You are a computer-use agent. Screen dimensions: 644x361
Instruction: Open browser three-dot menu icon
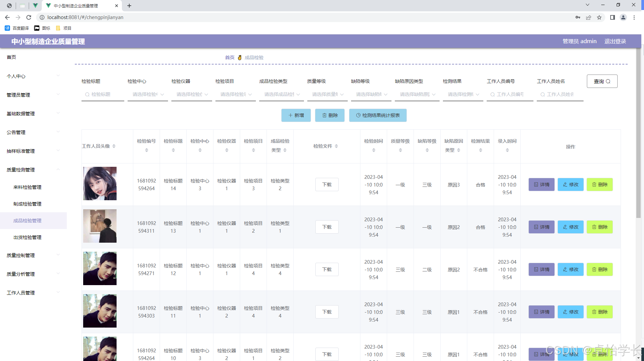coord(634,17)
